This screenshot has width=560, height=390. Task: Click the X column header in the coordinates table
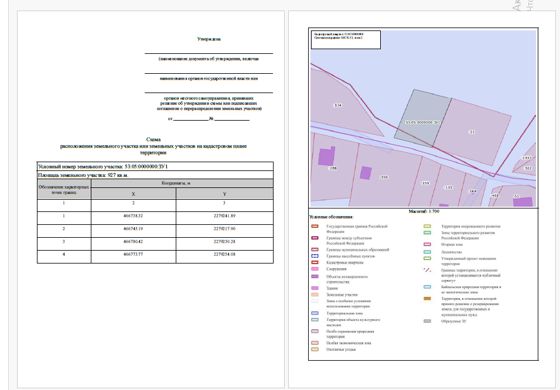pyautogui.click(x=133, y=194)
